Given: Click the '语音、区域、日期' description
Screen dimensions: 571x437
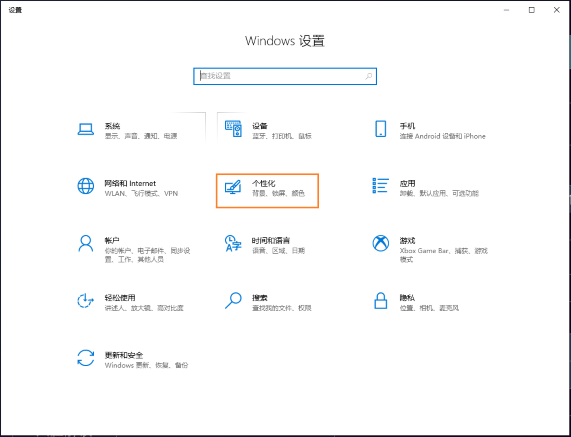Looking at the screenshot, I should click(x=279, y=251).
